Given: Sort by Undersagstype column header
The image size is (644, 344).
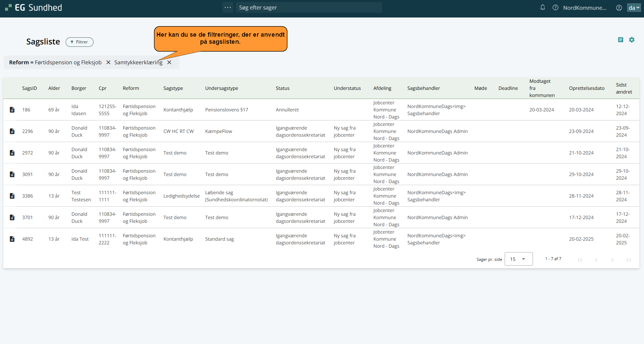Looking at the screenshot, I should tap(222, 88).
